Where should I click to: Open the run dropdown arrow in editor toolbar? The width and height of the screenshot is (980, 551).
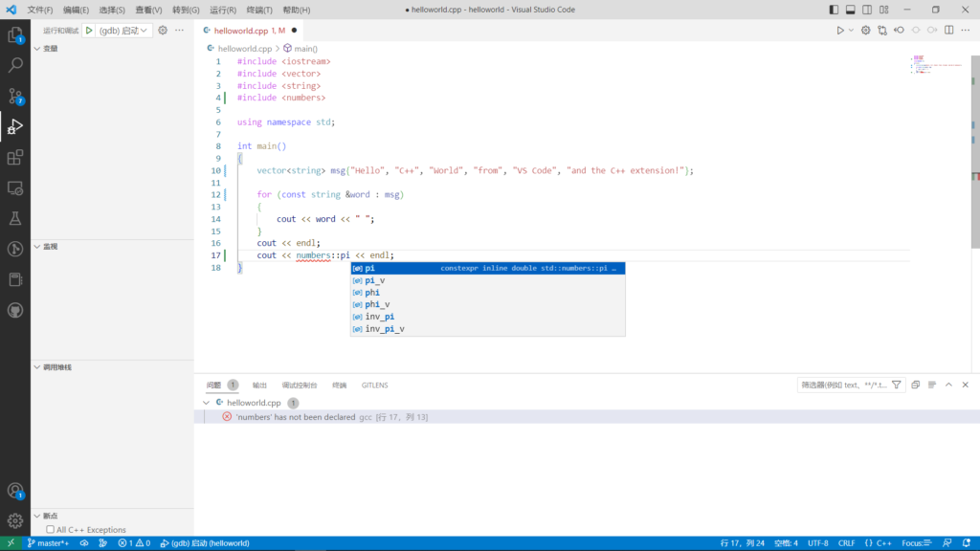851,31
